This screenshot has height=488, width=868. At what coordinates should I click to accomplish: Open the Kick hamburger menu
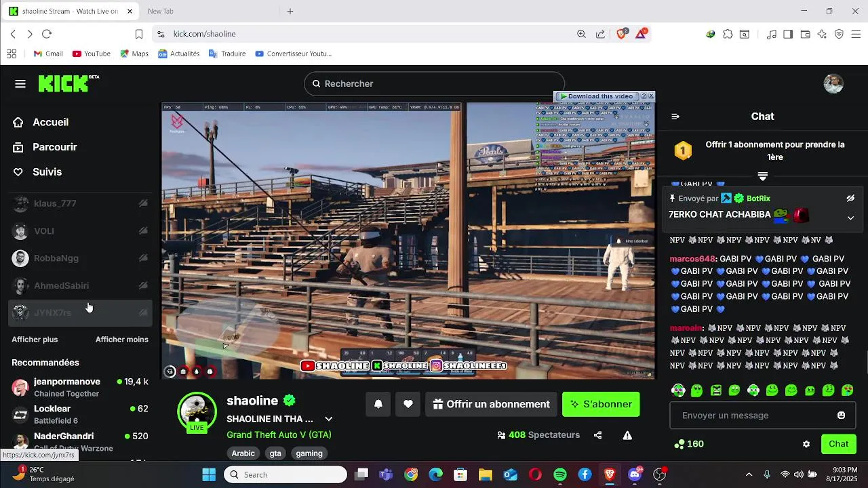pyautogui.click(x=20, y=84)
